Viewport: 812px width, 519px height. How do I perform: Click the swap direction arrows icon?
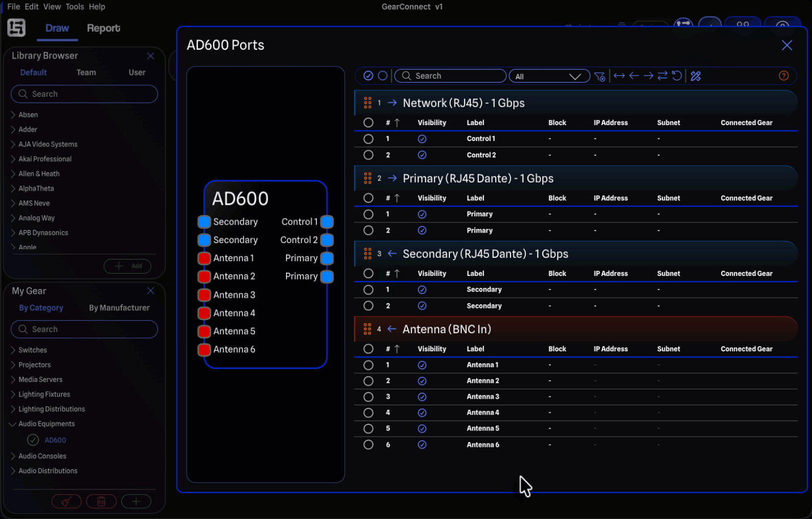(x=662, y=76)
